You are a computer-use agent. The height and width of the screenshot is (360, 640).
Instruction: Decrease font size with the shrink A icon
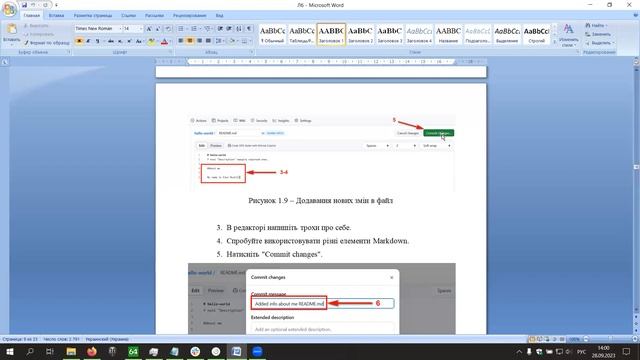click(158, 29)
